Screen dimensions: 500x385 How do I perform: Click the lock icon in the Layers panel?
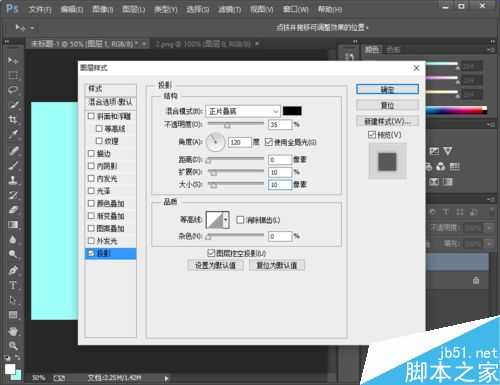tap(476, 281)
